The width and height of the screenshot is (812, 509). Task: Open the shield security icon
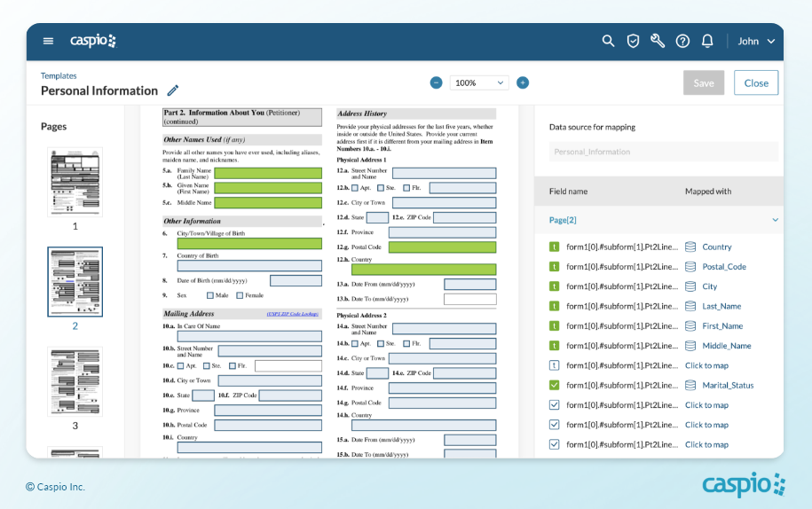pos(633,41)
